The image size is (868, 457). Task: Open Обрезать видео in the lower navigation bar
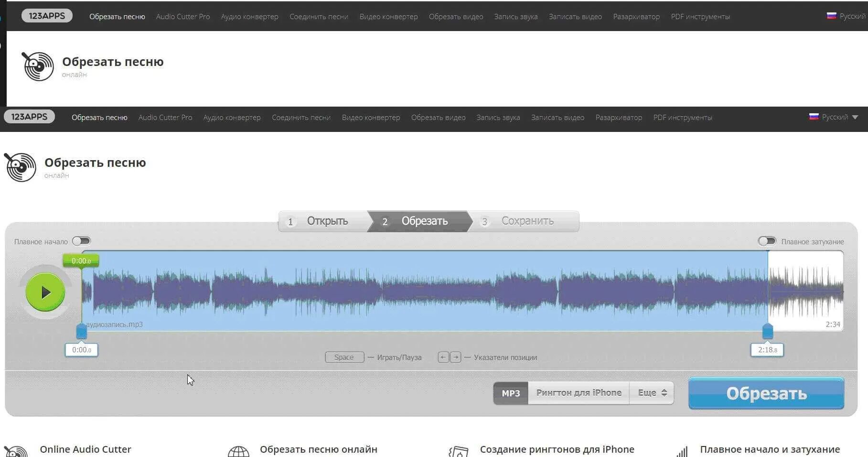click(439, 117)
